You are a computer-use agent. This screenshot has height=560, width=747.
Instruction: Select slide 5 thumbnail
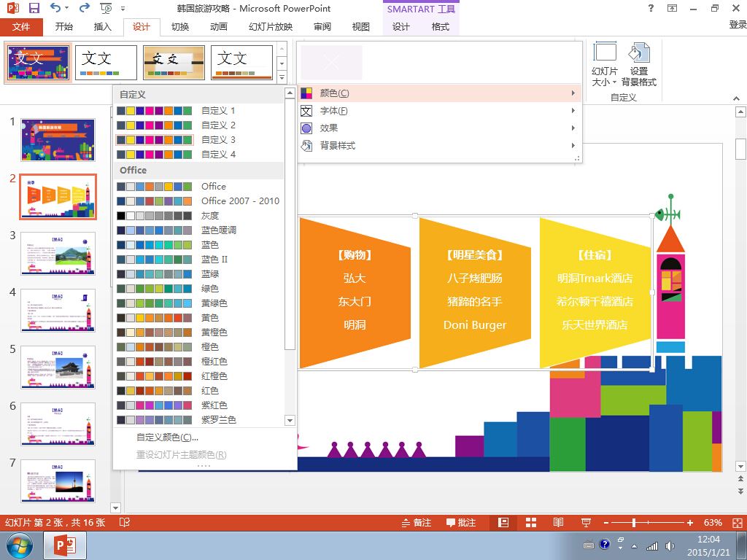point(58,367)
